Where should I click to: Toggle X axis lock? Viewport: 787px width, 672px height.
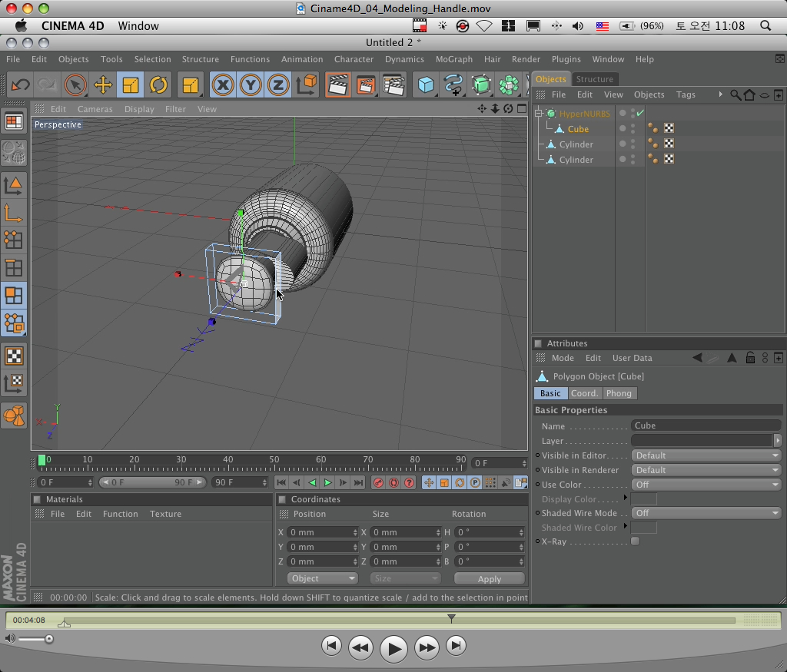pos(223,84)
